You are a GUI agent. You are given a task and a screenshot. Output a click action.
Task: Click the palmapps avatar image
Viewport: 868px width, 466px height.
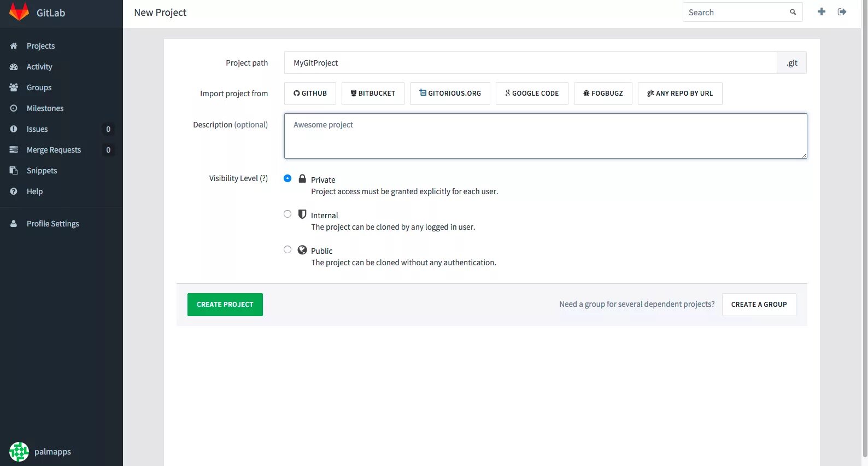point(19,452)
